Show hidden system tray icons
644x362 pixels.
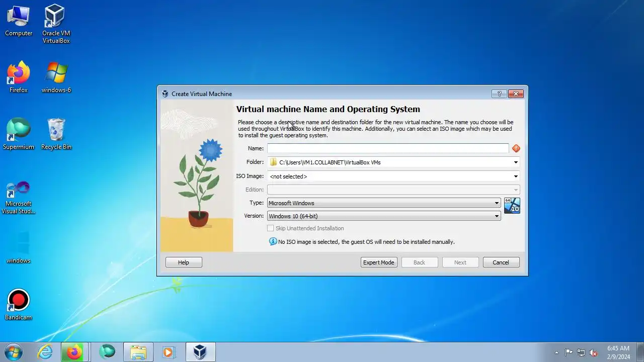(556, 352)
